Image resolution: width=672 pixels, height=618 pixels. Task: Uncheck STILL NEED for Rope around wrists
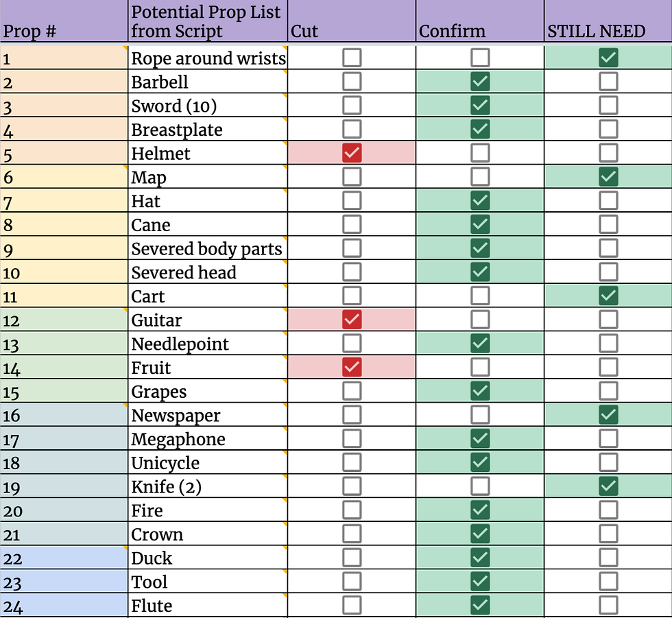pyautogui.click(x=608, y=58)
